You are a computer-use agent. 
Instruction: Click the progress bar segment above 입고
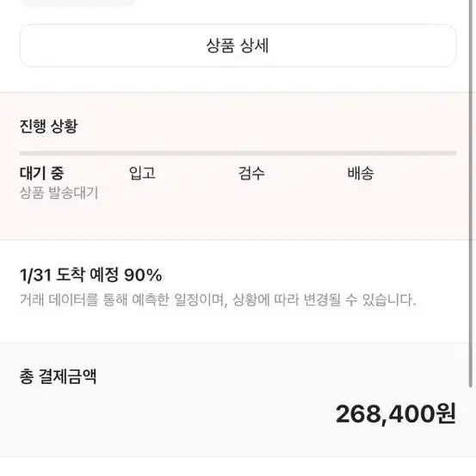click(183, 153)
